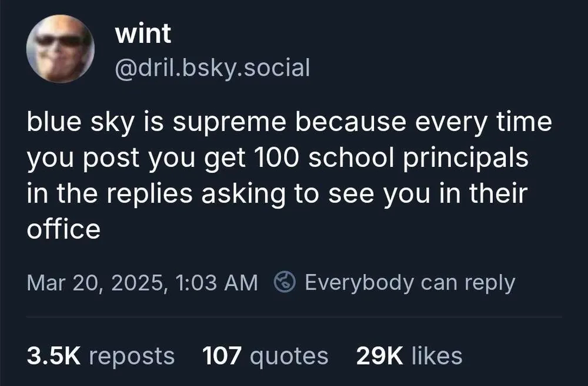
Task: Click the word "office" ending the post
Action: (x=64, y=229)
